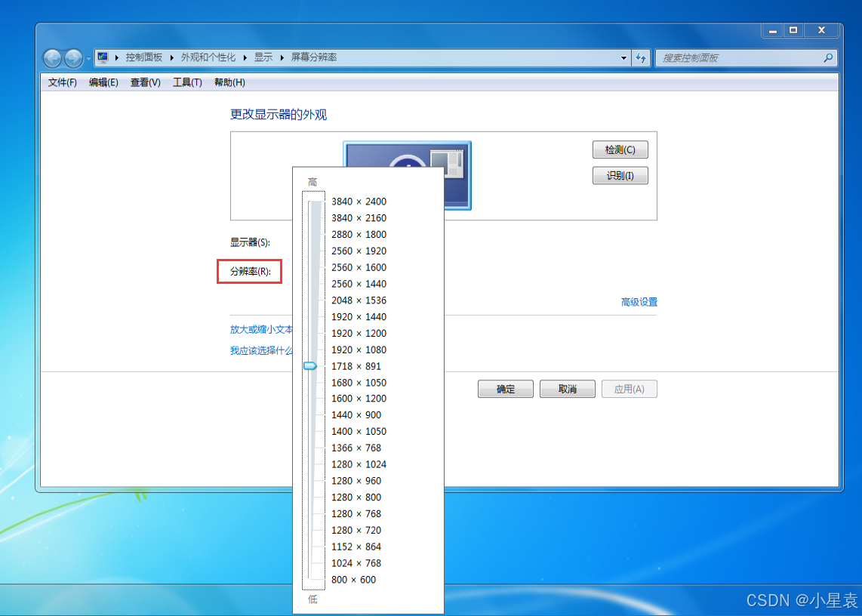Select 1440 × 900 resolution
862x616 pixels.
(x=356, y=414)
